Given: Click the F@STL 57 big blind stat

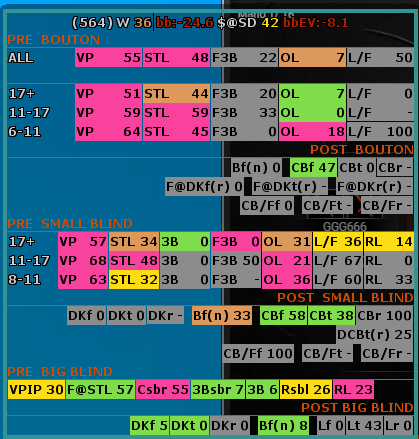Looking at the screenshot, I should 101,389.
